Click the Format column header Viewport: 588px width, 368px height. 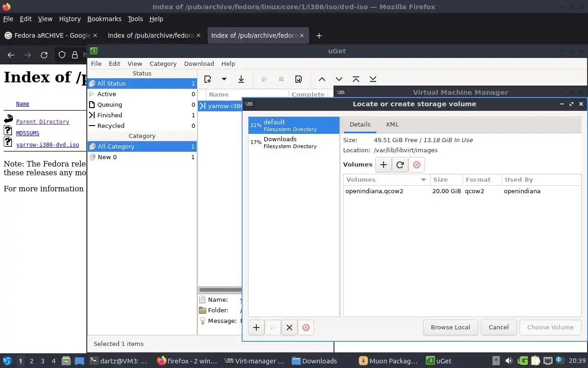coord(482,180)
